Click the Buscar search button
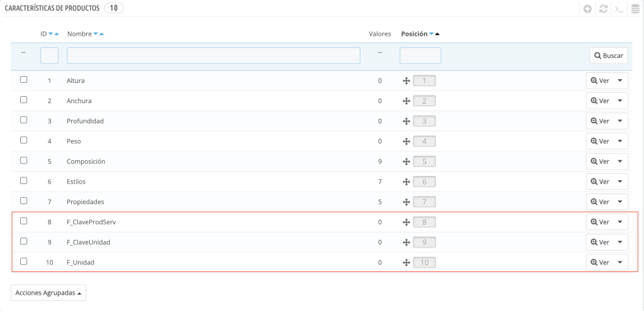This screenshot has height=311, width=644. 609,56
